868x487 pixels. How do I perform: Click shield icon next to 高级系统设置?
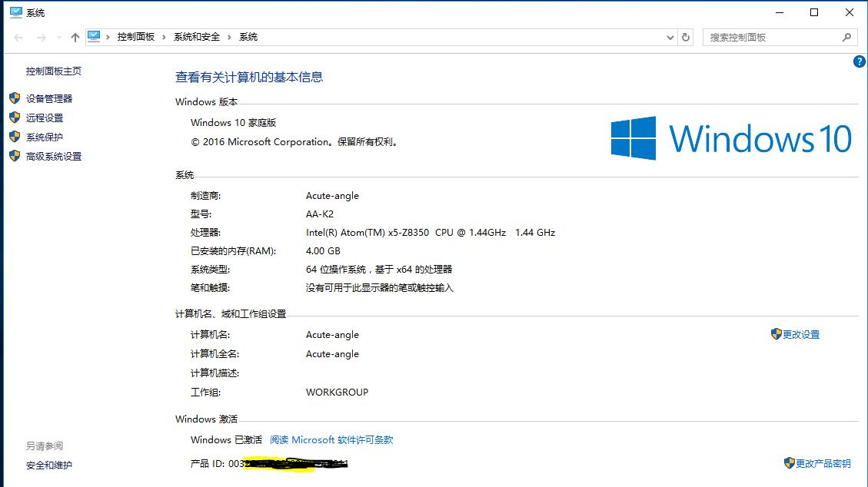pos(15,156)
